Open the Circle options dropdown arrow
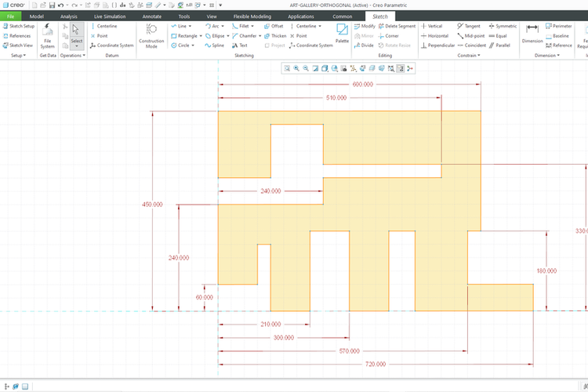The width and height of the screenshot is (588, 392). coord(193,45)
